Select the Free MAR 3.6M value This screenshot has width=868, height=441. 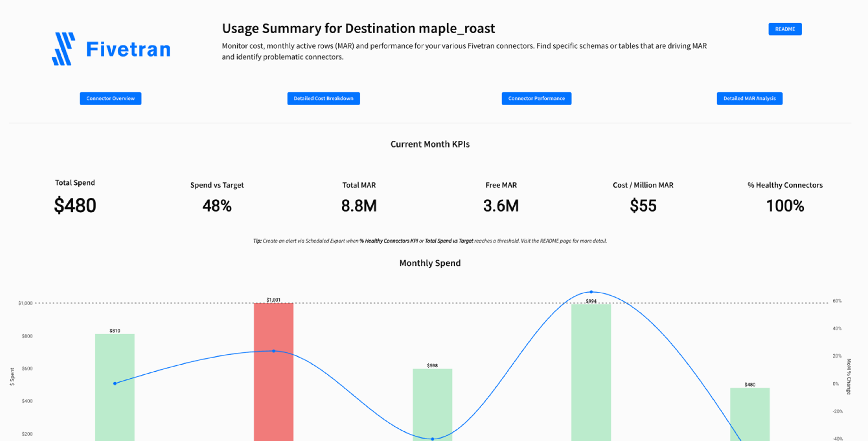click(x=501, y=205)
